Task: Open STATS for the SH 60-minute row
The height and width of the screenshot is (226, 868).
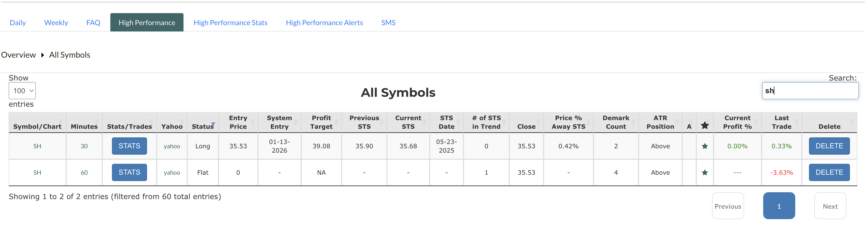Action: pyautogui.click(x=129, y=172)
